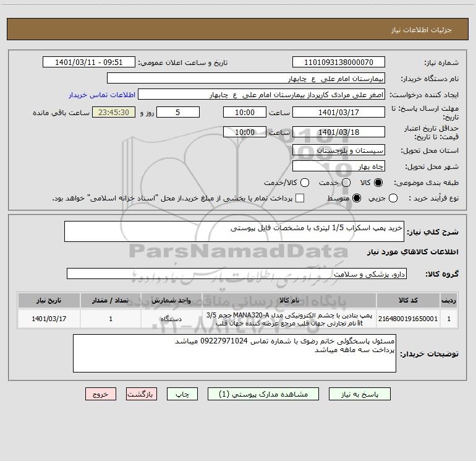Click the price validity hour 10:00 field

[x=245, y=132]
